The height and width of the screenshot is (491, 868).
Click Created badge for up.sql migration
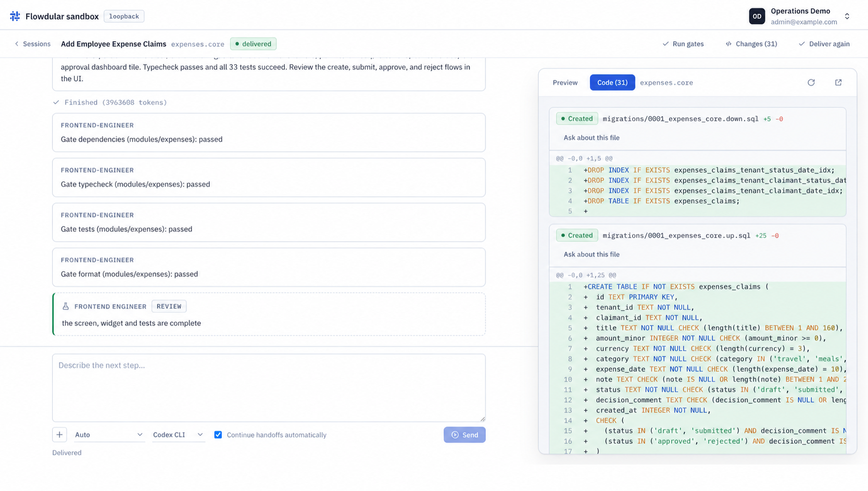coord(577,235)
